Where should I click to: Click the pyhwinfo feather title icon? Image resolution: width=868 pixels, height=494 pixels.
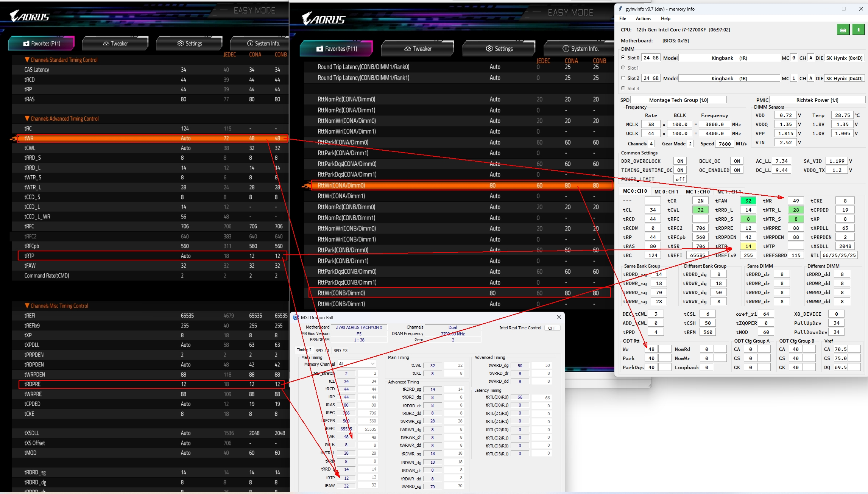[620, 9]
